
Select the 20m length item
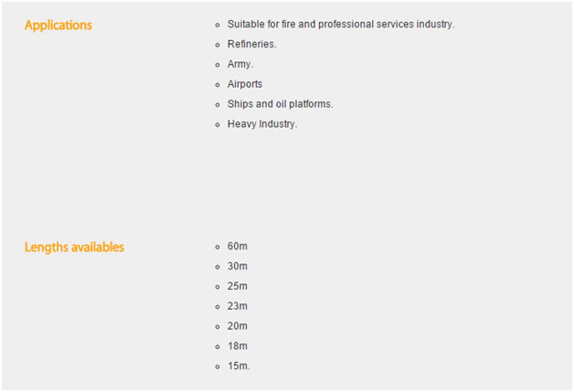238,326
